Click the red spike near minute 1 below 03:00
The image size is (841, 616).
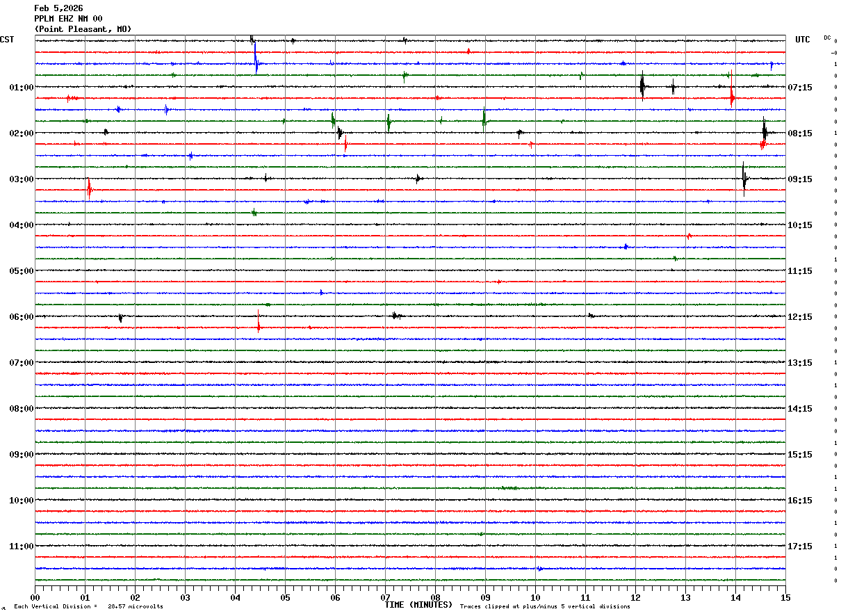(x=89, y=189)
